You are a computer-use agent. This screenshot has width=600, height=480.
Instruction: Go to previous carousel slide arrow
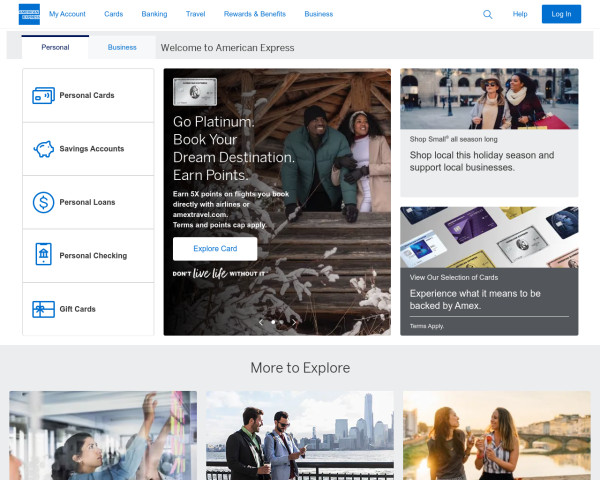click(261, 322)
